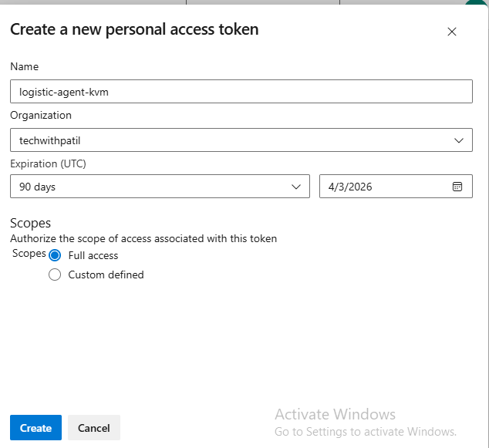
Task: Click the Create button
Action: 35,428
